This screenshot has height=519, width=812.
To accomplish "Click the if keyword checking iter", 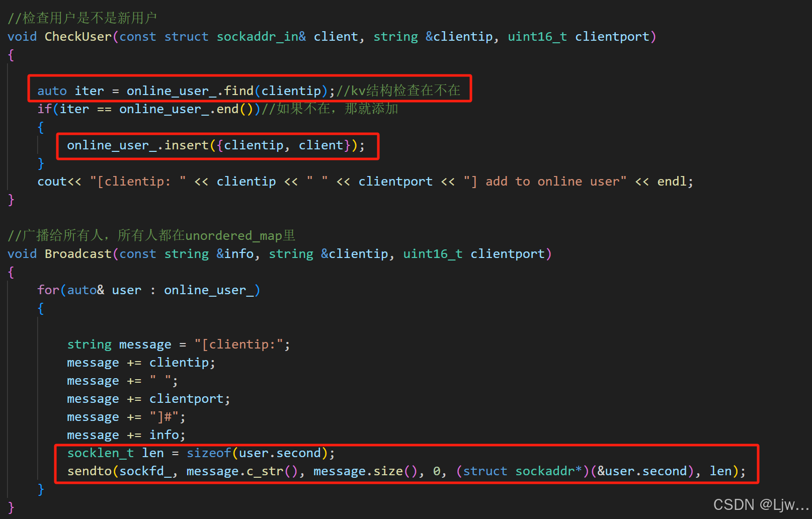I will click(x=44, y=109).
